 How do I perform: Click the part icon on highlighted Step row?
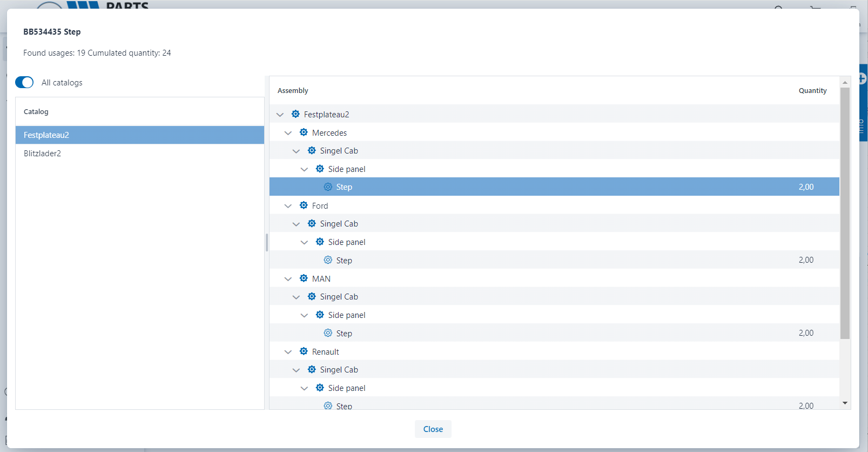(x=328, y=187)
